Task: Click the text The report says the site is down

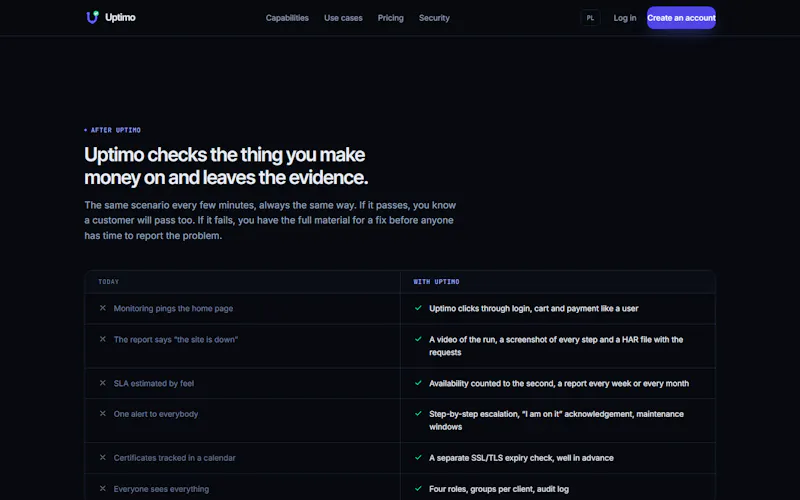Action: coord(176,340)
